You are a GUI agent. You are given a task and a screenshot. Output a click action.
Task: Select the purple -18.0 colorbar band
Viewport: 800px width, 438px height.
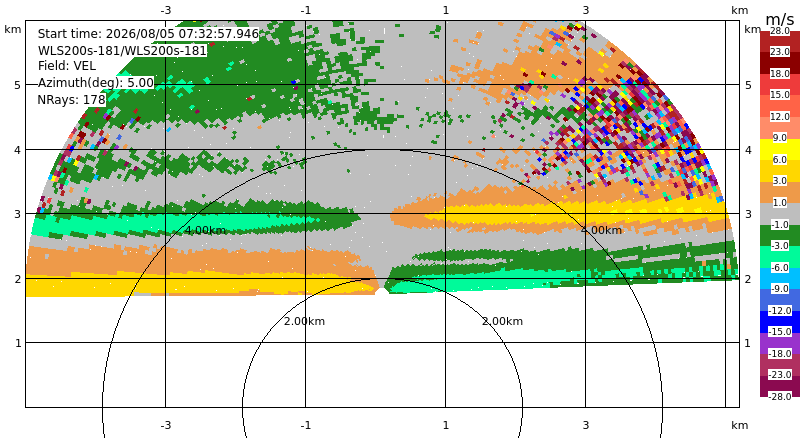780,343
